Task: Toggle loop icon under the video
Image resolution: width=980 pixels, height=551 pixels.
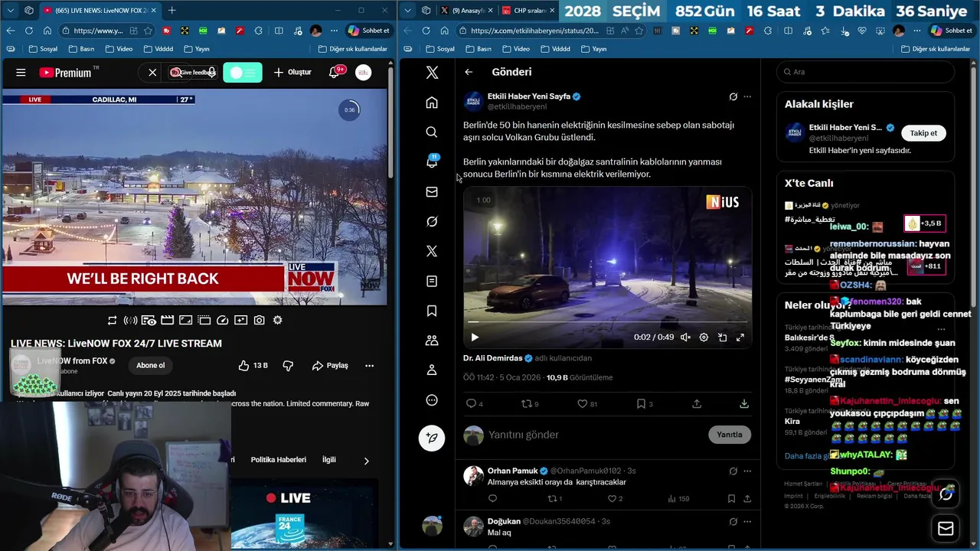Action: pyautogui.click(x=113, y=321)
